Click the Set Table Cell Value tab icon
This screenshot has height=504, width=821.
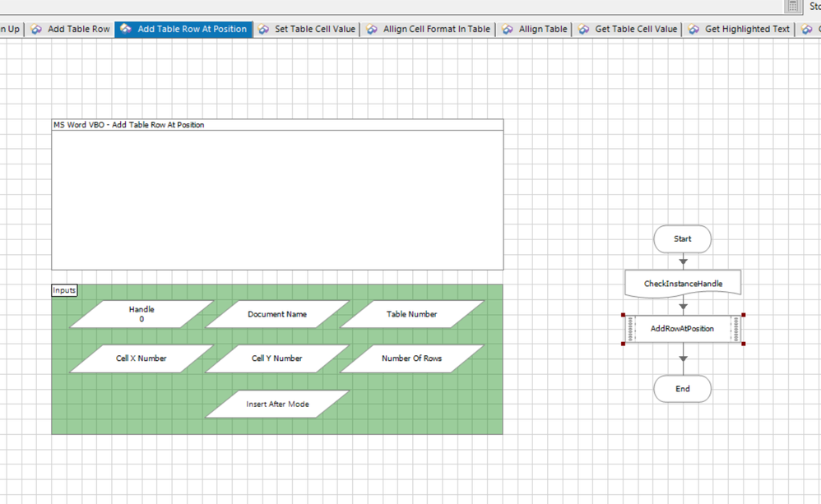pyautogui.click(x=263, y=29)
